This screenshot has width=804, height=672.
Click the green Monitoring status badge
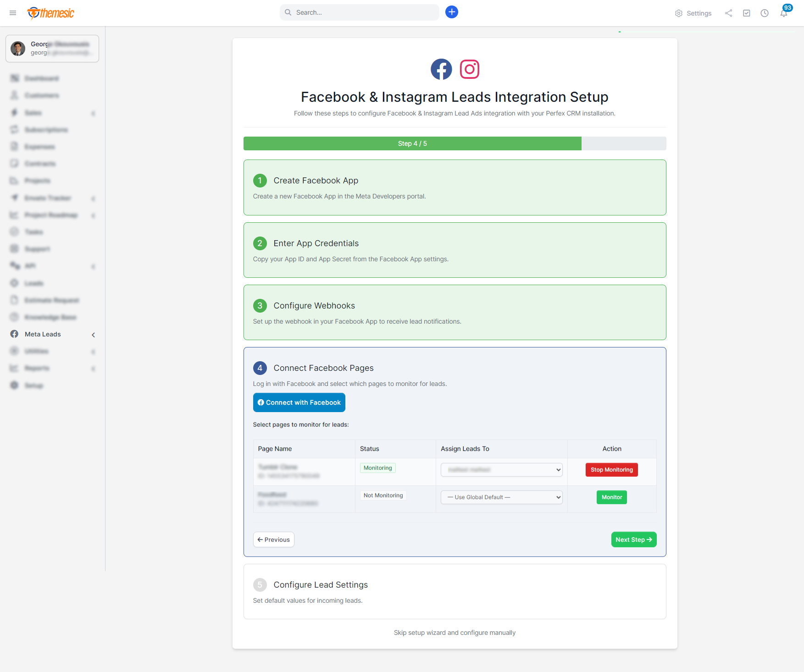point(378,468)
